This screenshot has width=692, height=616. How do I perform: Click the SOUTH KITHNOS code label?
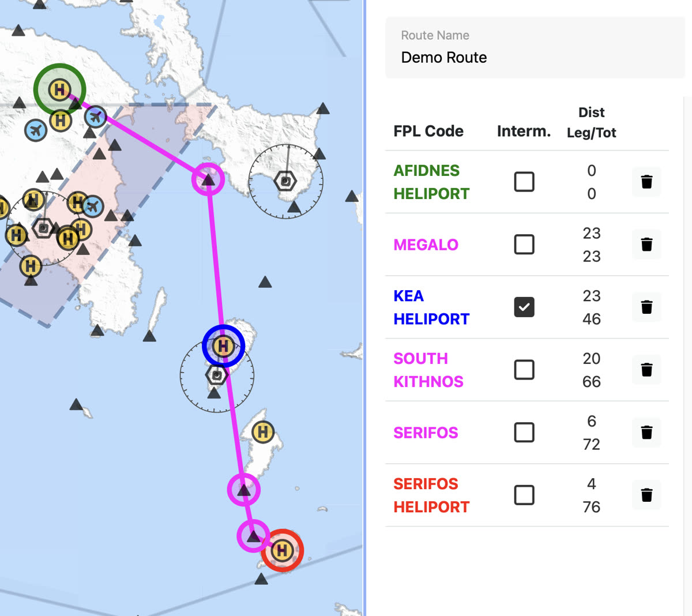[428, 370]
